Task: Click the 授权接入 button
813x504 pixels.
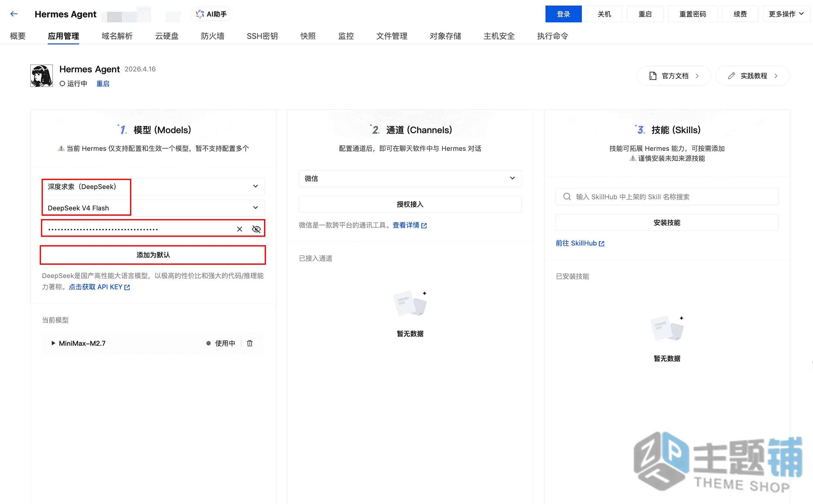Action: [410, 204]
